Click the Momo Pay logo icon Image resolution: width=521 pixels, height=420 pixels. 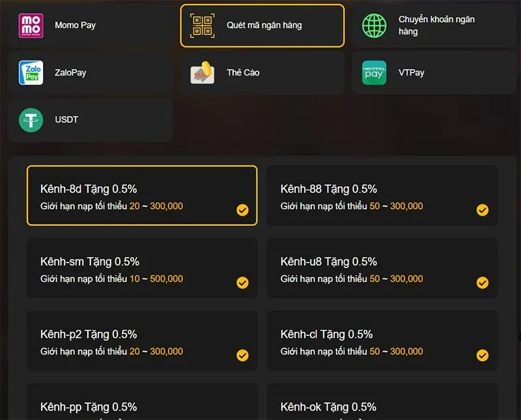[x=30, y=25]
